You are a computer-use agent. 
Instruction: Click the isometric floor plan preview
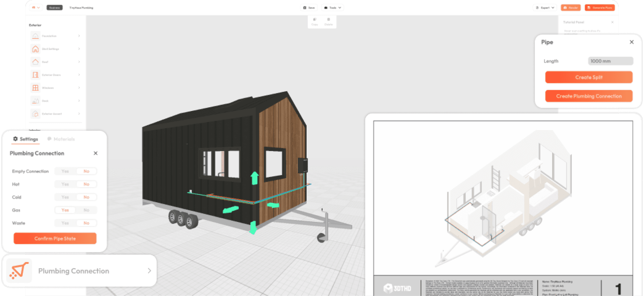(503, 198)
